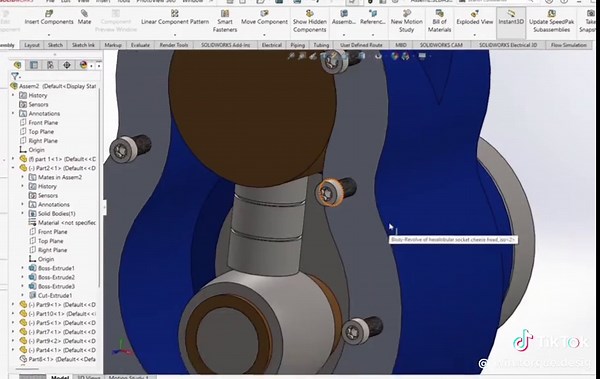
Task: Expand the Part9<2> component node
Action: tap(13, 341)
